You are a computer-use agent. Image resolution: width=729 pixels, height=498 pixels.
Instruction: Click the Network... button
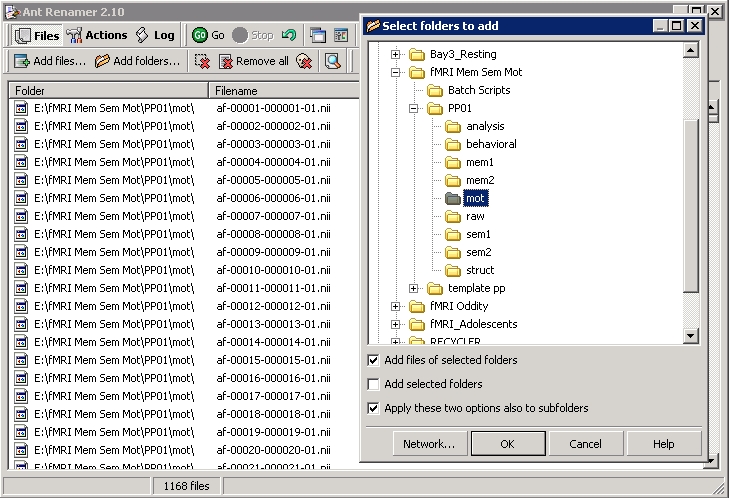tap(429, 444)
